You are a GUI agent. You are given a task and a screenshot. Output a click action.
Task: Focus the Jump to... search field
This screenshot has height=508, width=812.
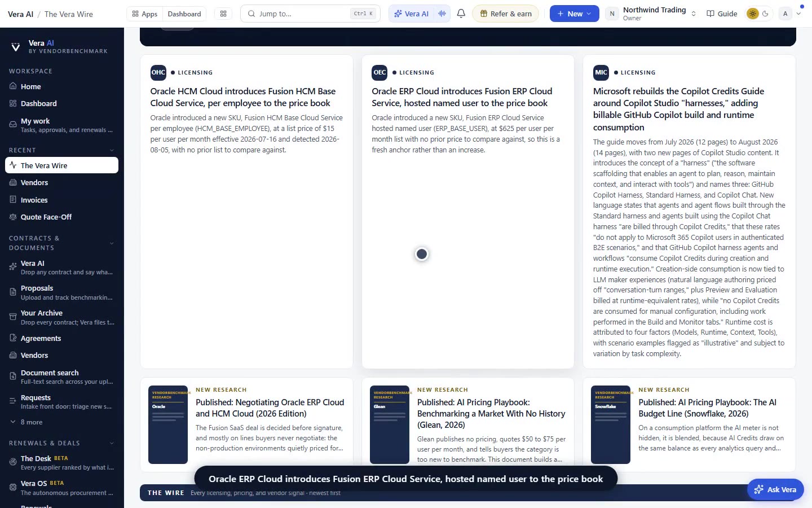pyautogui.click(x=310, y=14)
